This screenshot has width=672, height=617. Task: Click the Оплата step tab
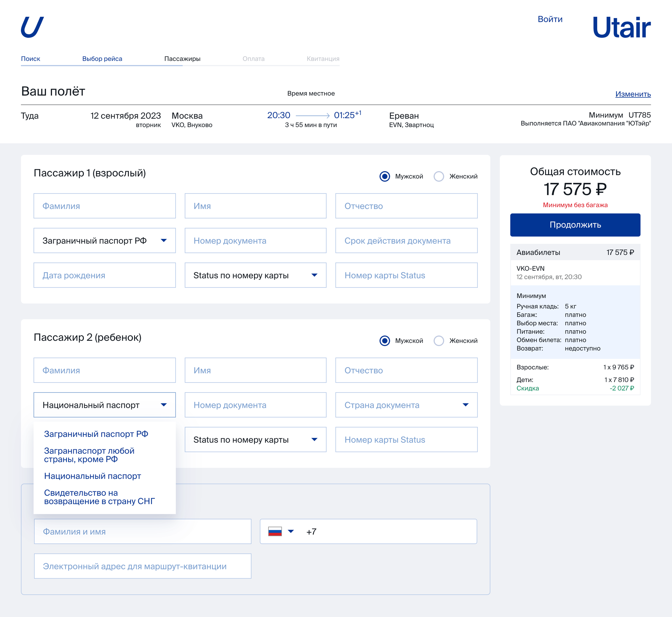coord(254,59)
